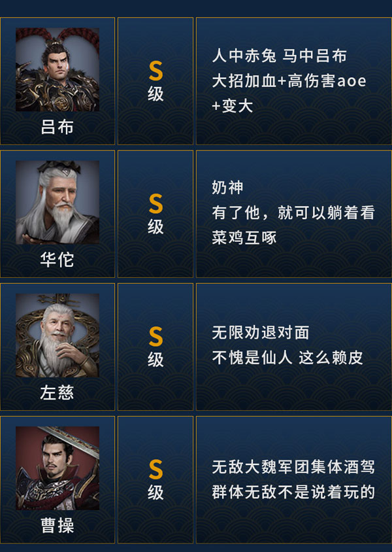Choose Cao Cao's portrait with sword
The height and width of the screenshot is (552, 392).
pyautogui.click(x=57, y=468)
